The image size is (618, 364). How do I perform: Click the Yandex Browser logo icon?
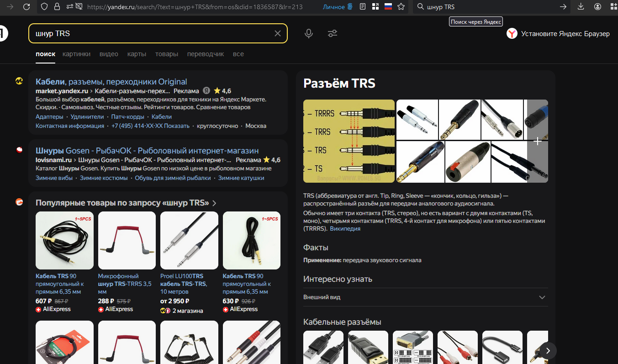(512, 33)
